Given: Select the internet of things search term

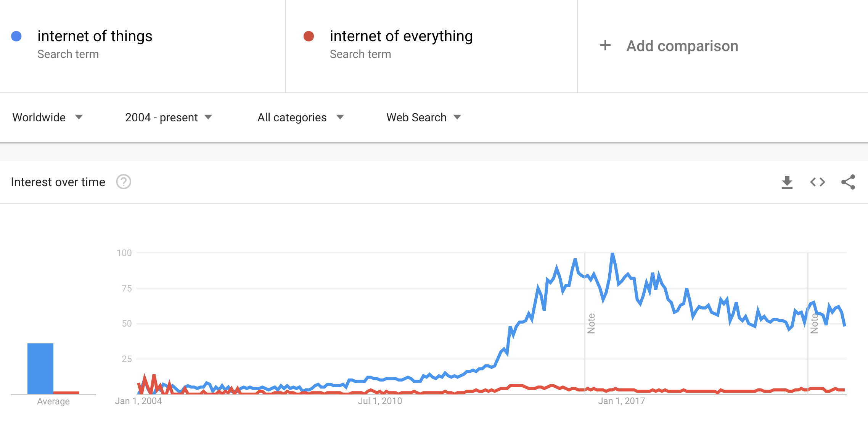Looking at the screenshot, I should 95,36.
